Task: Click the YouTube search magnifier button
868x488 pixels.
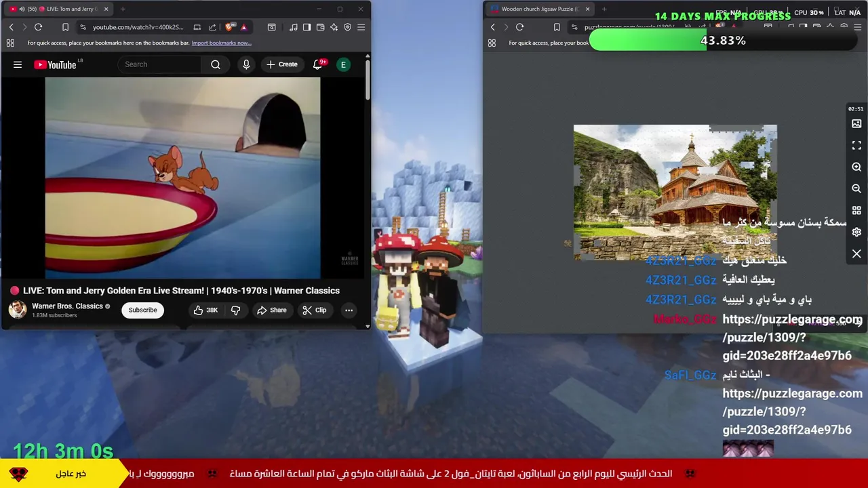Action: tap(216, 64)
